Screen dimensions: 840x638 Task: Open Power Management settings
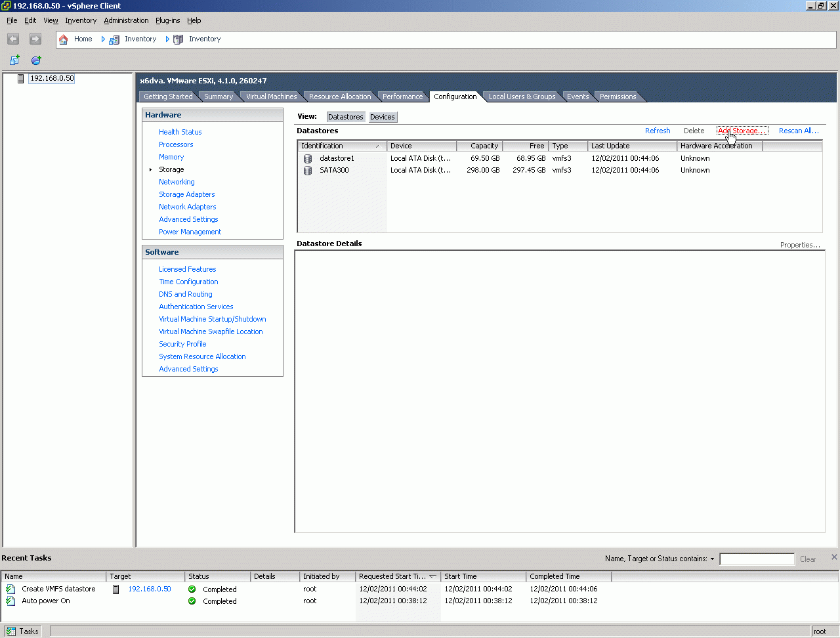point(190,232)
